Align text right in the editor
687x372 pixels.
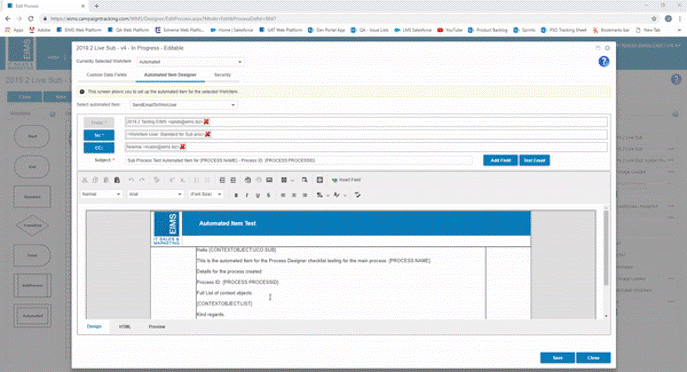[x=305, y=195]
